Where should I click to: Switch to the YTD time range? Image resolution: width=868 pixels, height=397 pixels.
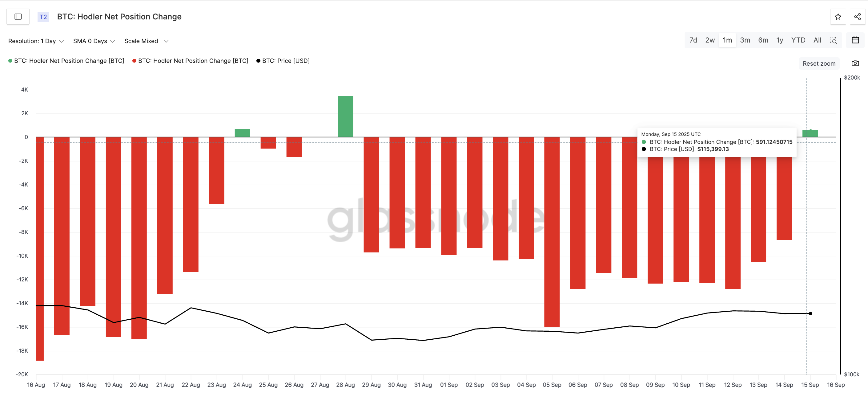[x=798, y=40]
